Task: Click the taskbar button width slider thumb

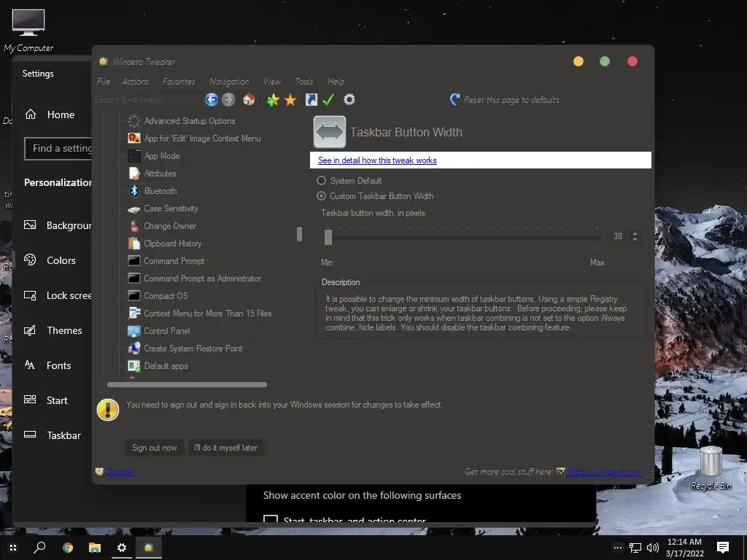Action: (328, 237)
